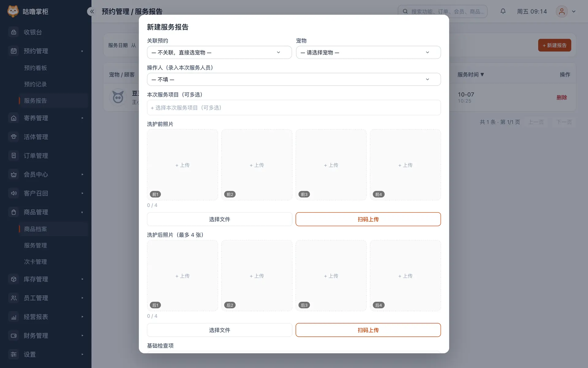Expand the 会员中心 submenu arrow

(x=82, y=174)
